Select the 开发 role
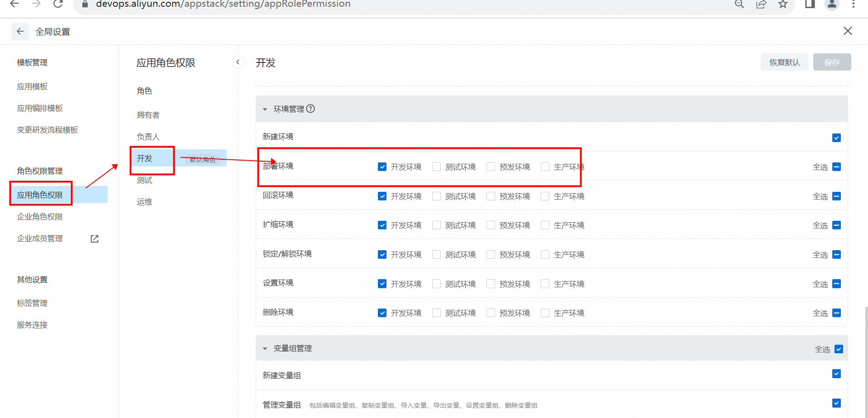The height and width of the screenshot is (418, 868). click(x=144, y=158)
